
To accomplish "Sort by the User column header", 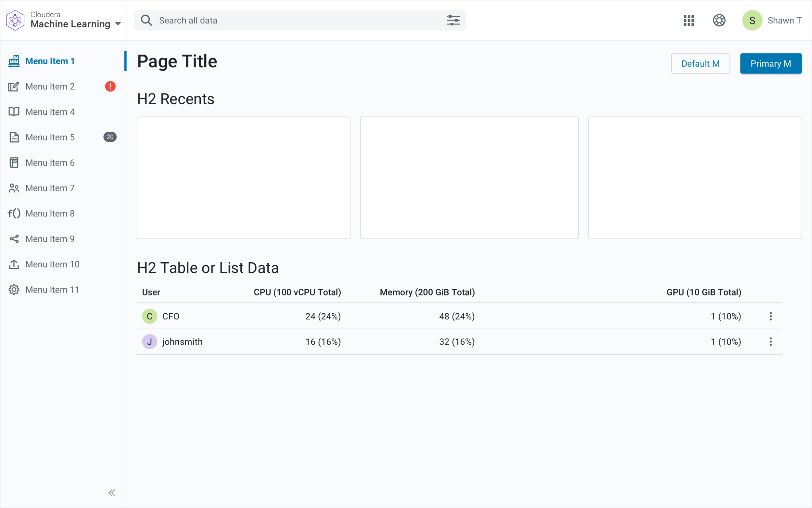I will coord(151,292).
